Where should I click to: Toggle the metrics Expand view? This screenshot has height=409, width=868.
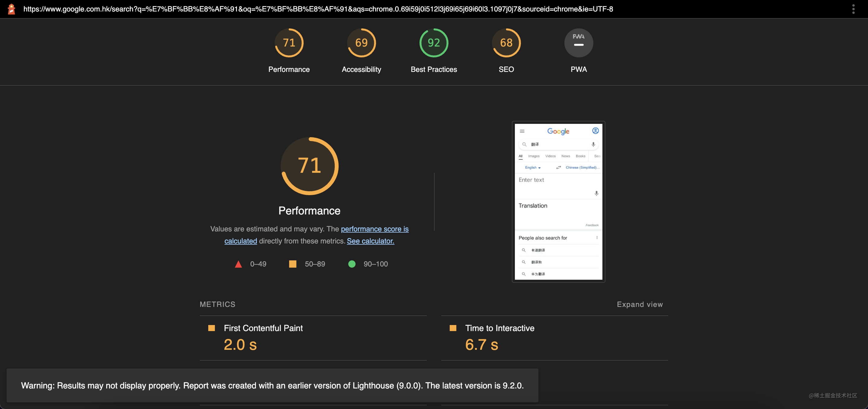click(640, 304)
